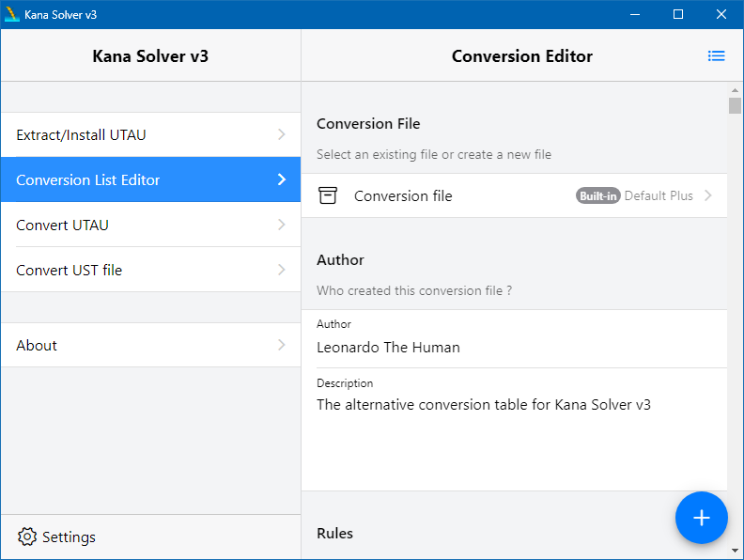Click the chevron on the About row
744x560 pixels.
pos(282,345)
